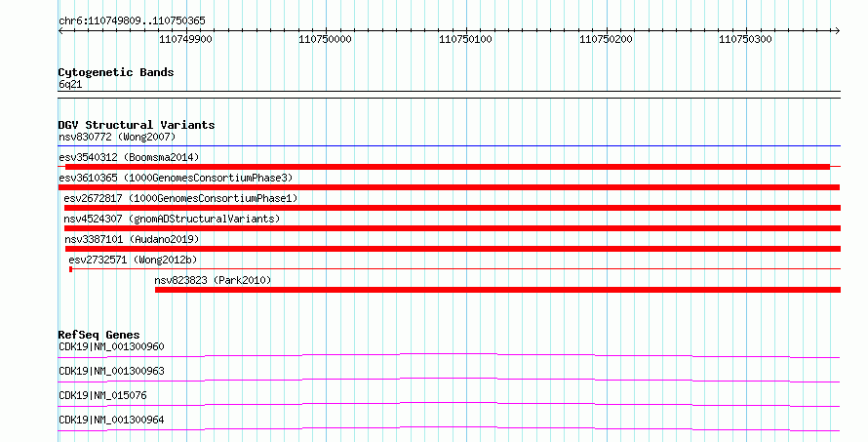Image resolution: width=868 pixels, height=442 pixels.
Task: Open variant esv3540312 (Boomsma2014) label
Action: [x=129, y=157]
